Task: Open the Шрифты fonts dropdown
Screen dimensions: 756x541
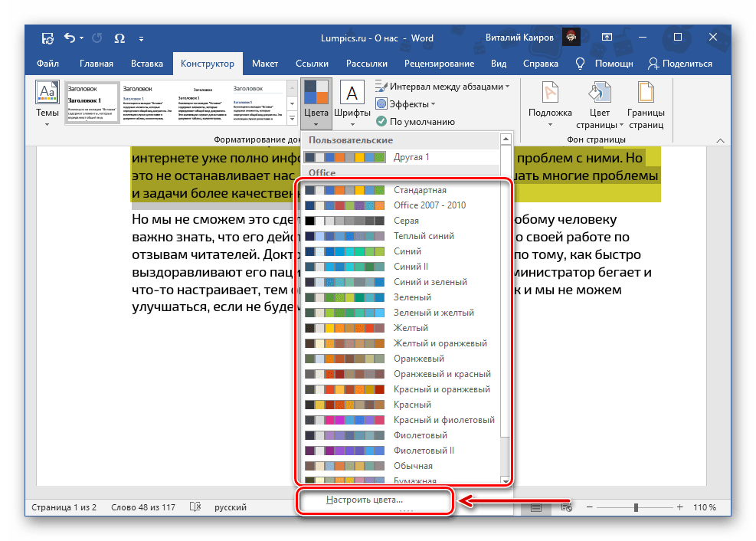Action: 352,103
